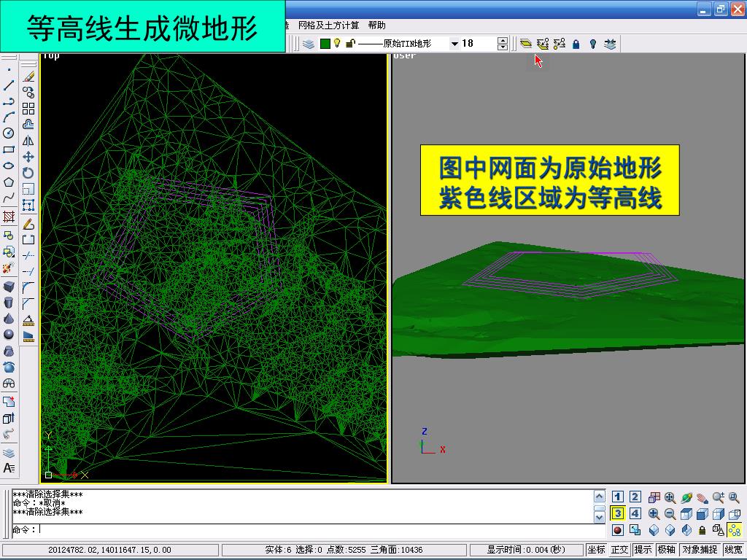Click the pan view hand icon
The width and height of the screenshot is (747, 560).
click(x=703, y=498)
